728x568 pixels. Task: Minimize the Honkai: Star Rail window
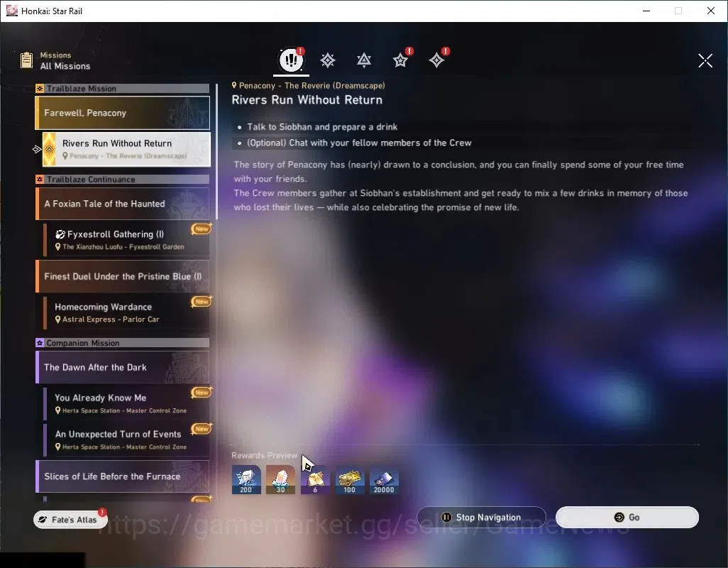(646, 11)
